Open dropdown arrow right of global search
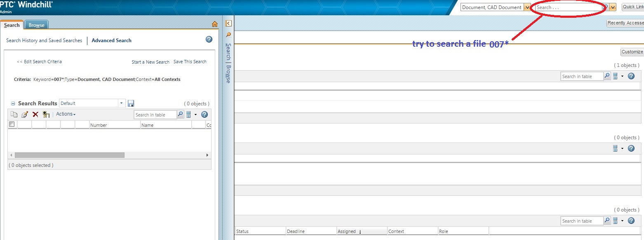644x240 pixels. pos(613,7)
